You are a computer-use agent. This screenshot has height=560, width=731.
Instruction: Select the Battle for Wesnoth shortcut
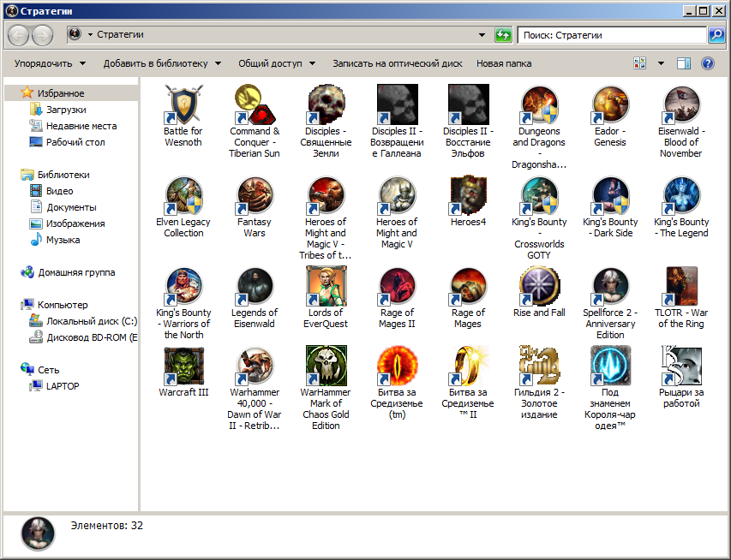(183, 116)
